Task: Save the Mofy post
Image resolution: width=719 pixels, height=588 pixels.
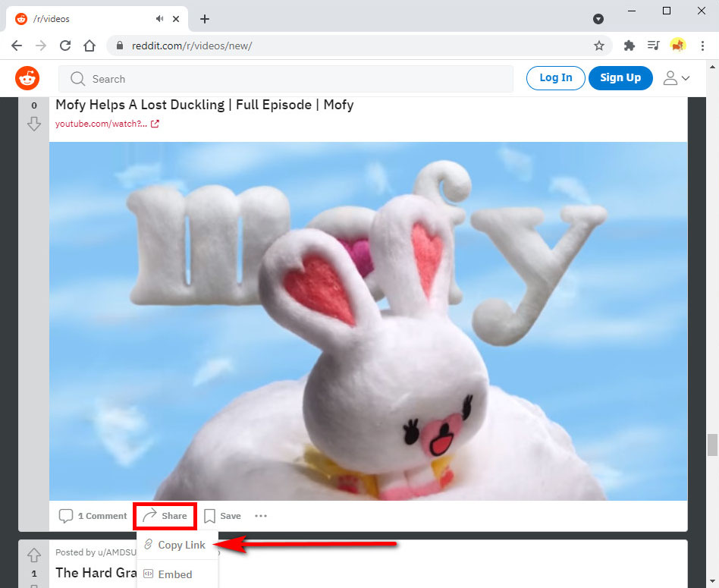Action: click(222, 516)
